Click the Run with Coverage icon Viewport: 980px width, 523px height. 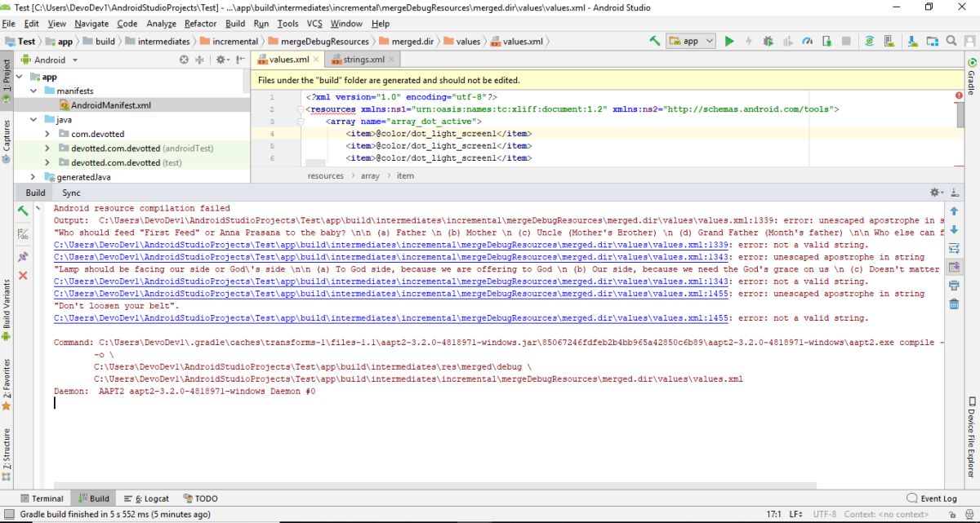click(x=788, y=41)
